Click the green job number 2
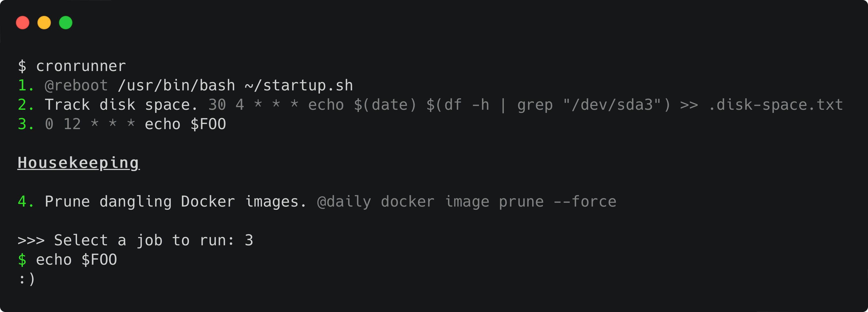This screenshot has height=312, width=868. point(24,105)
